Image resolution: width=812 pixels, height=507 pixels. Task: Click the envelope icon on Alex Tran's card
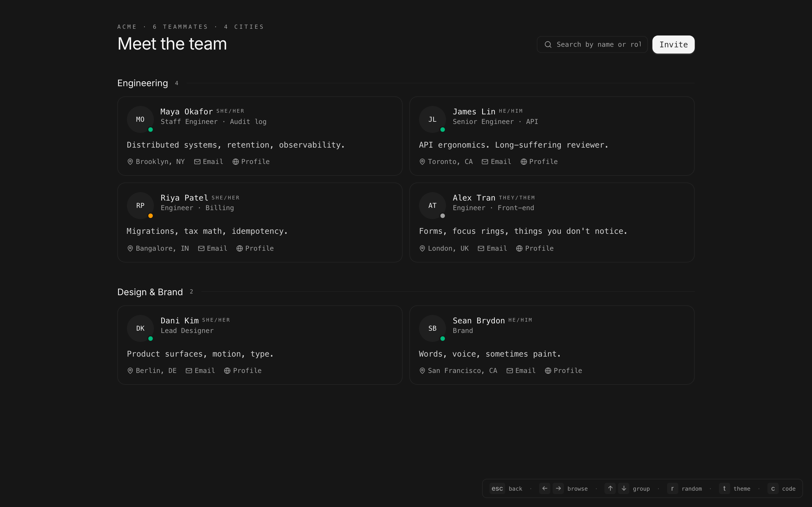point(481,248)
